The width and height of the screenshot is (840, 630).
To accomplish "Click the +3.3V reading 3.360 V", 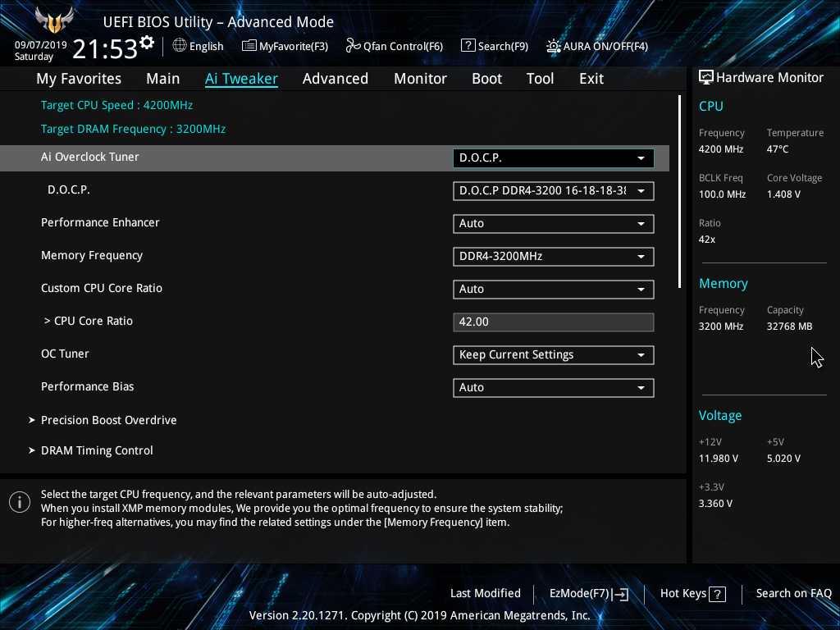I will (715, 504).
